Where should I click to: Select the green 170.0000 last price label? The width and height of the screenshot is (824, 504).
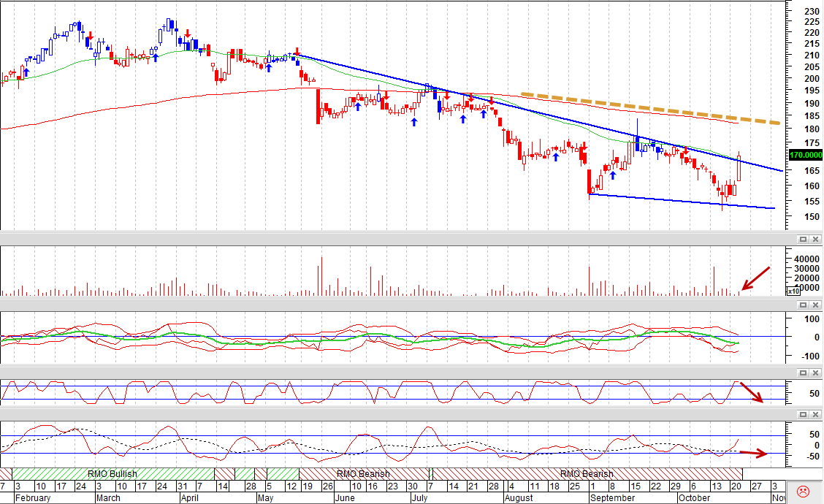pos(806,155)
